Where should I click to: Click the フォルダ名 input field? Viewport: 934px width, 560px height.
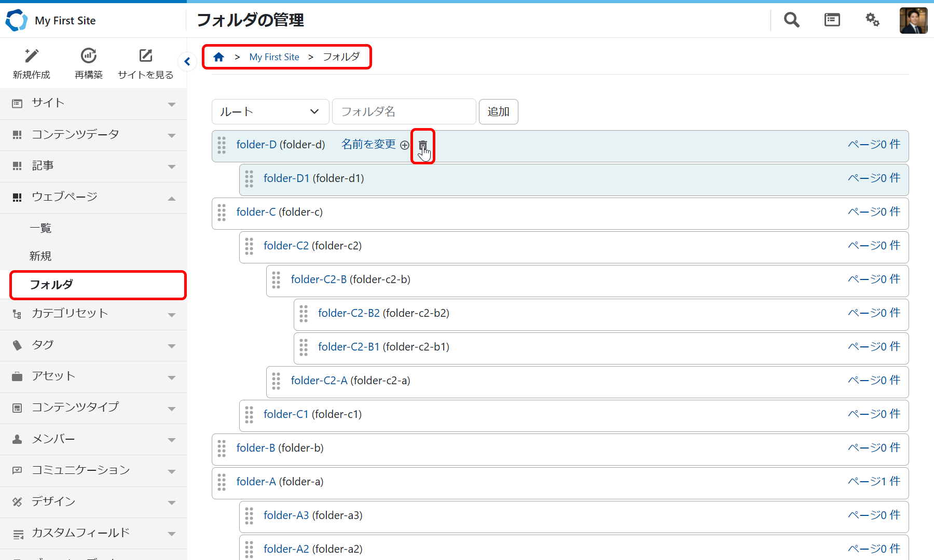[x=404, y=111]
